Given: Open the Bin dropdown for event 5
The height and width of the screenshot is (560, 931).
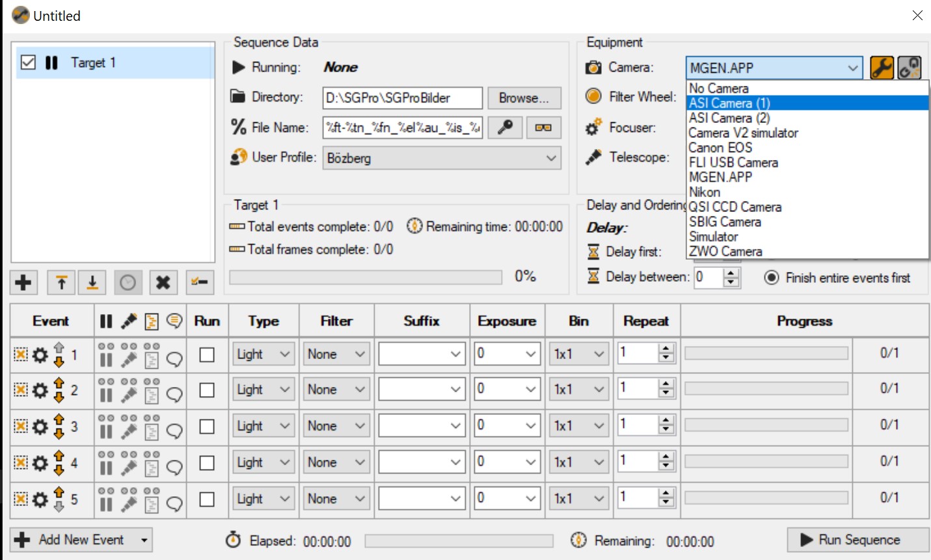Looking at the screenshot, I should (x=579, y=499).
